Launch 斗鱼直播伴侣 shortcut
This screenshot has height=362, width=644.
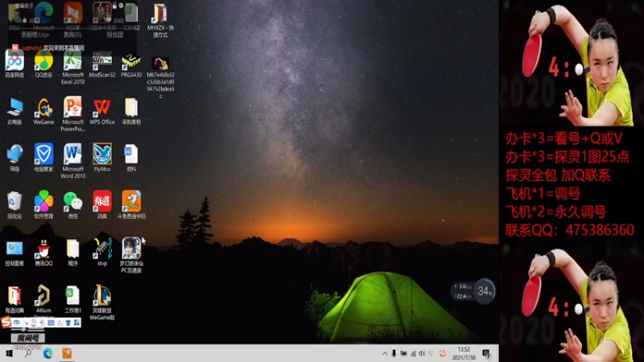[131, 205]
